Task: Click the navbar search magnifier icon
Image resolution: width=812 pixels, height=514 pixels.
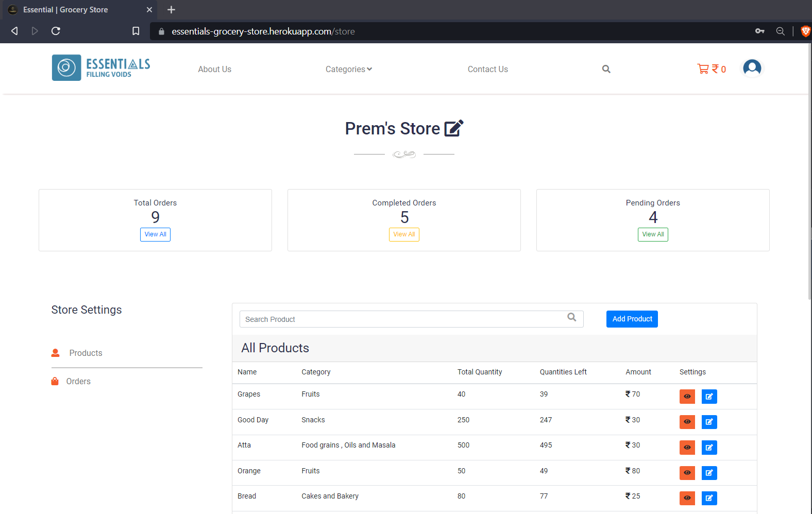Action: tap(606, 69)
